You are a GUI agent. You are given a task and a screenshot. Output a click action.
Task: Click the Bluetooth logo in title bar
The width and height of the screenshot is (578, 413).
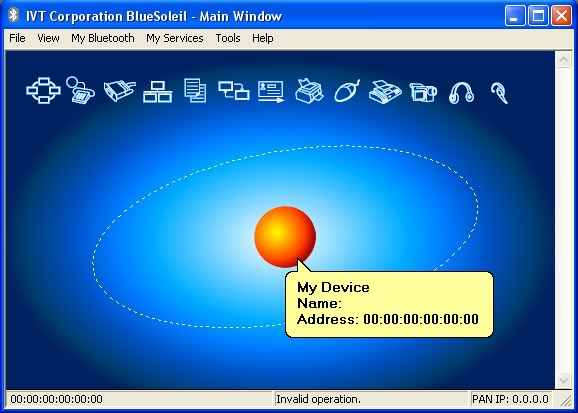(x=14, y=15)
